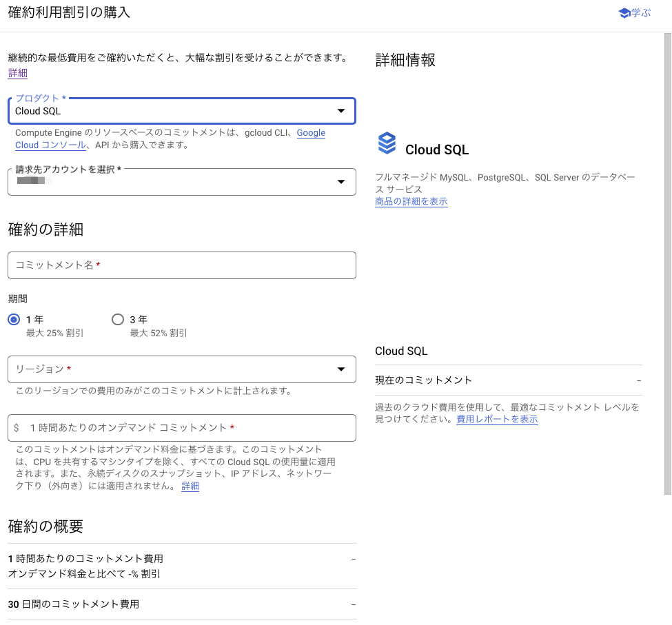672x625 pixels.
Task: Click the 費用レポートを表示 link
Action: click(497, 419)
